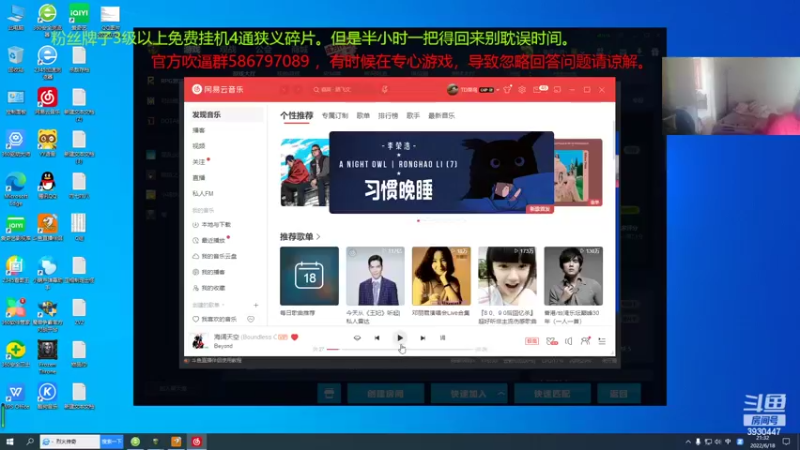The width and height of the screenshot is (800, 450).
Task: Open the third recommended playlist with woman cover
Action: coord(441,276)
